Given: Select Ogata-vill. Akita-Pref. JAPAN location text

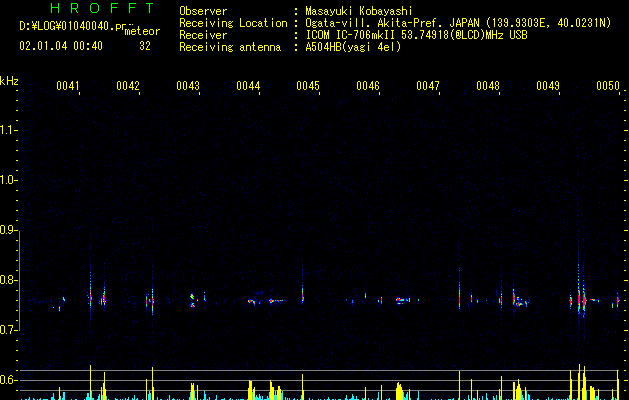Looking at the screenshot, I should 458,23.
